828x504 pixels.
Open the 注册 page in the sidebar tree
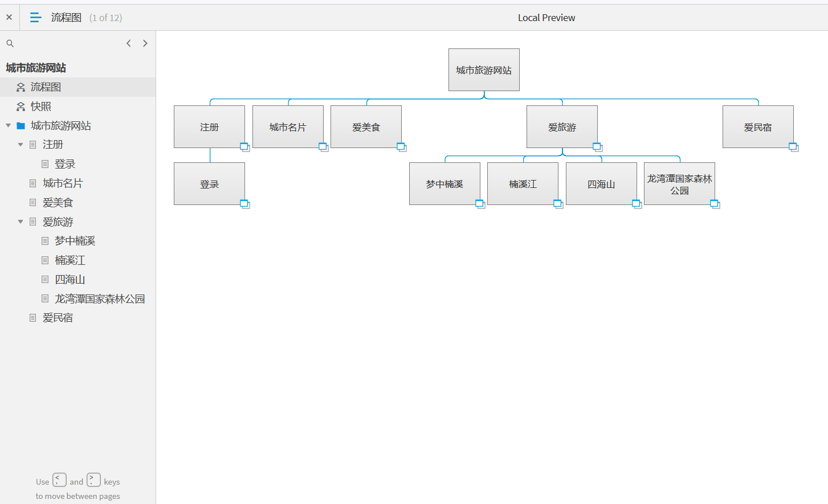point(53,145)
